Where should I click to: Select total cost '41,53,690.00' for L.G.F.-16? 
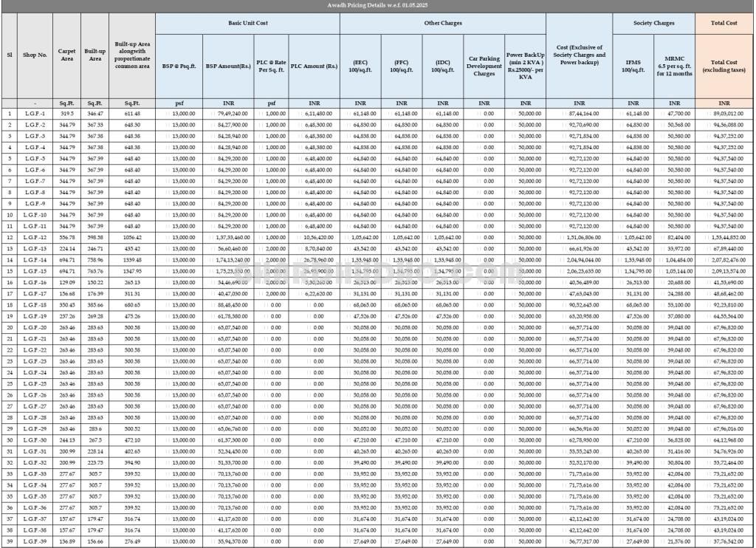(724, 283)
